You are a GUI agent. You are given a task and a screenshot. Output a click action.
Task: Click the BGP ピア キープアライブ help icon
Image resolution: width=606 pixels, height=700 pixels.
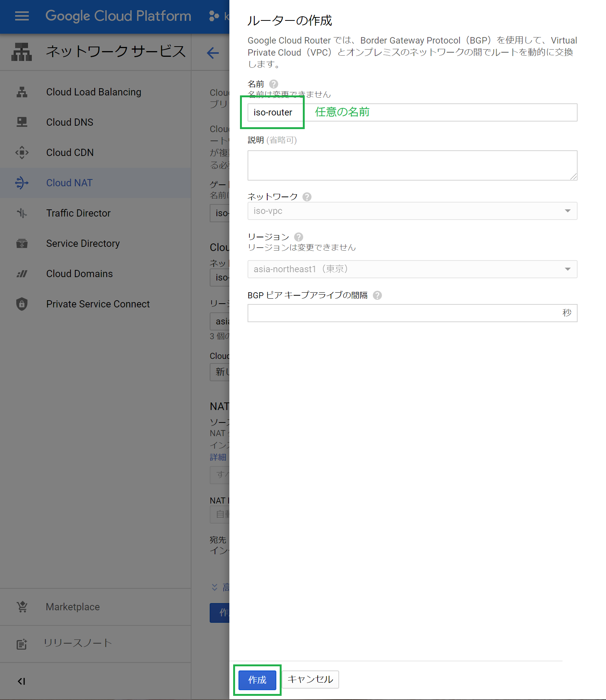point(377,295)
